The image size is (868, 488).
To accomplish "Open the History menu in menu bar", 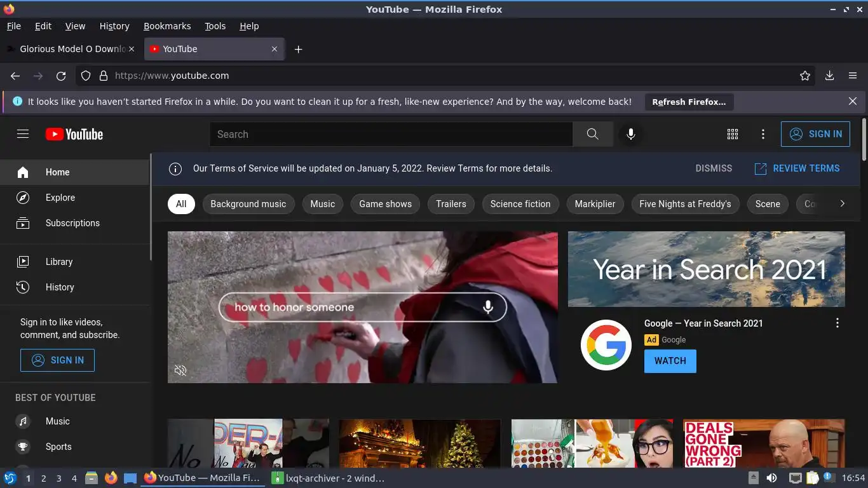I will click(114, 26).
